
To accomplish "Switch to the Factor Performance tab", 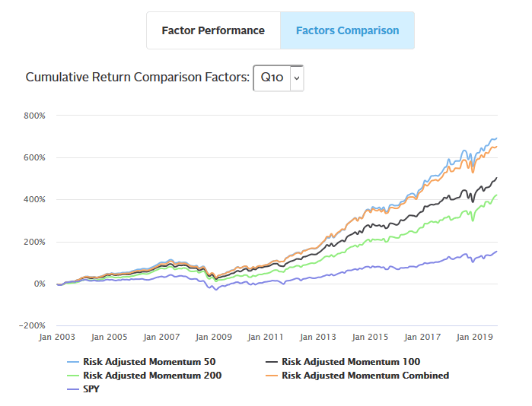I will (213, 30).
